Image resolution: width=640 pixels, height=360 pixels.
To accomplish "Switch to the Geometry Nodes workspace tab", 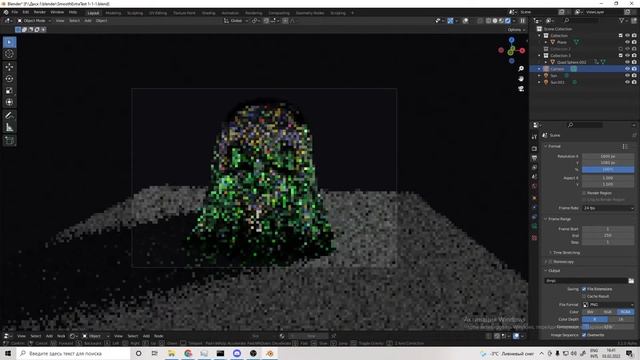I will [x=310, y=13].
